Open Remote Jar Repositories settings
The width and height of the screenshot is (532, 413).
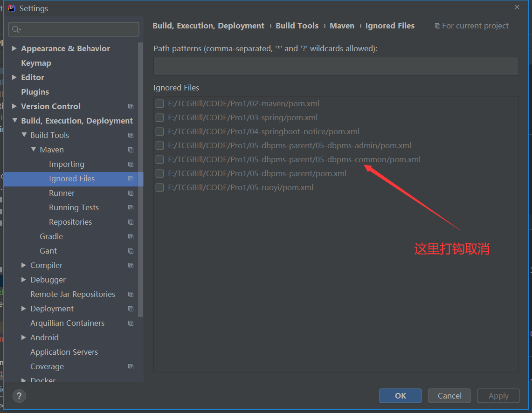pos(73,294)
